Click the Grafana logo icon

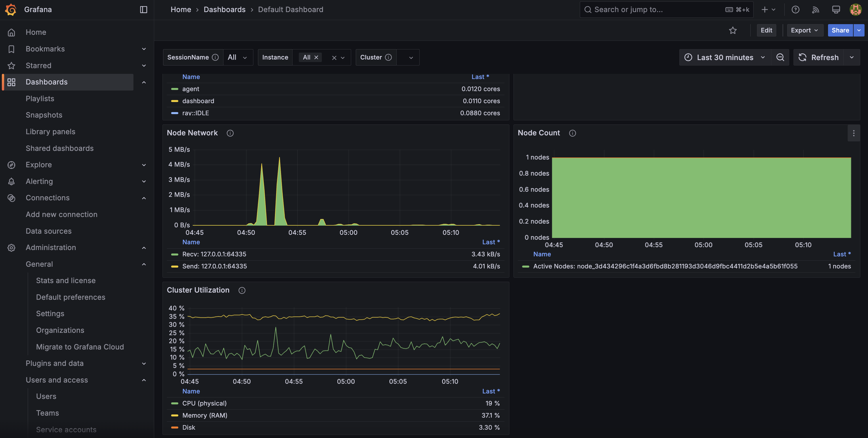click(x=11, y=9)
